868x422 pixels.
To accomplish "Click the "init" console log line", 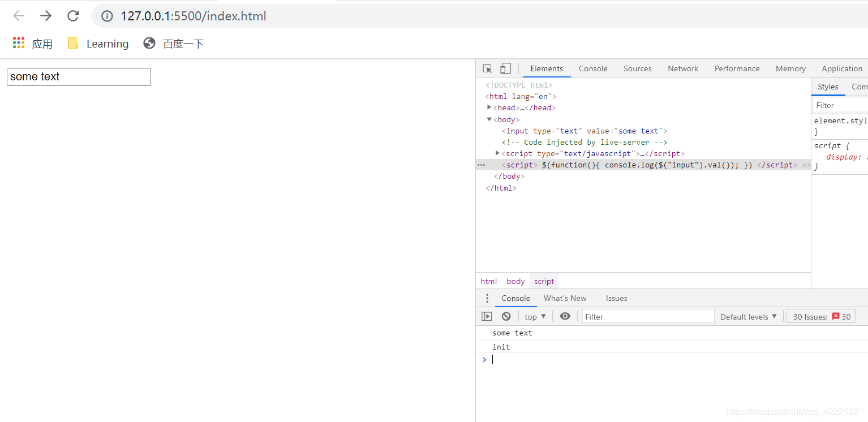I will click(672, 347).
